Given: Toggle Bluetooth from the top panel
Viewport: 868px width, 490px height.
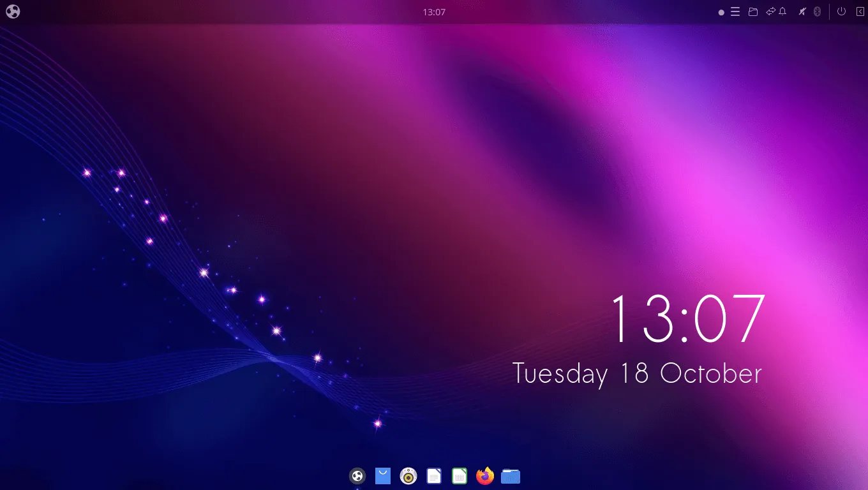Looking at the screenshot, I should tap(818, 11).
